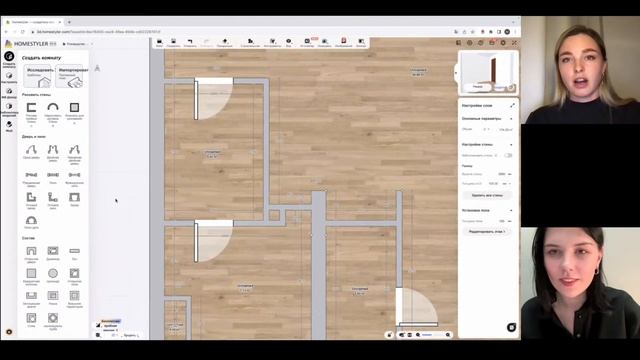Click the wall thickness input field
The height and width of the screenshot is (360, 640).
[x=493, y=184]
